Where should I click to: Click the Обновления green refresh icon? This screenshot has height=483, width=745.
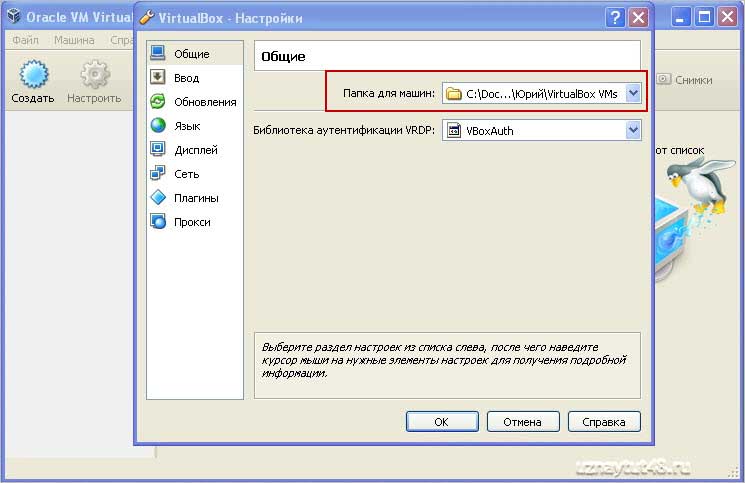[x=158, y=101]
